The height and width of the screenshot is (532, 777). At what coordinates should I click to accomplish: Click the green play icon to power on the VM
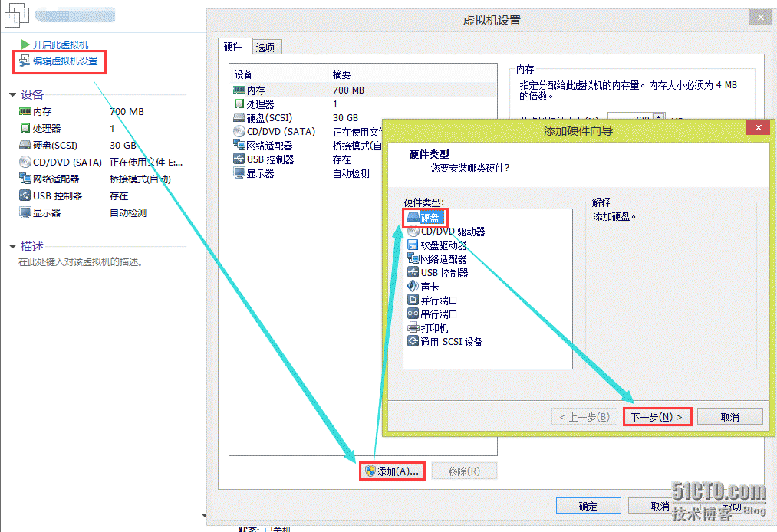tap(25, 44)
